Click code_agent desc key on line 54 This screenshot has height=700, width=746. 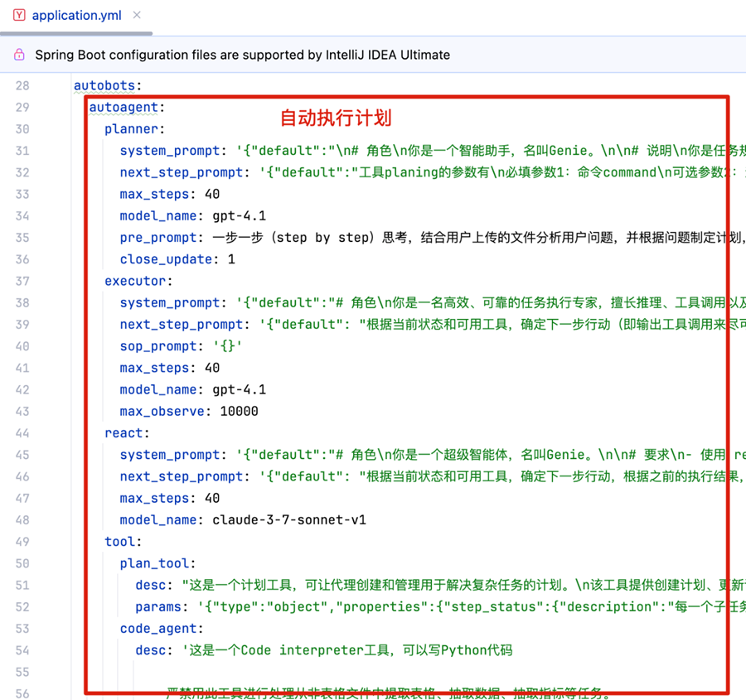pos(150,650)
